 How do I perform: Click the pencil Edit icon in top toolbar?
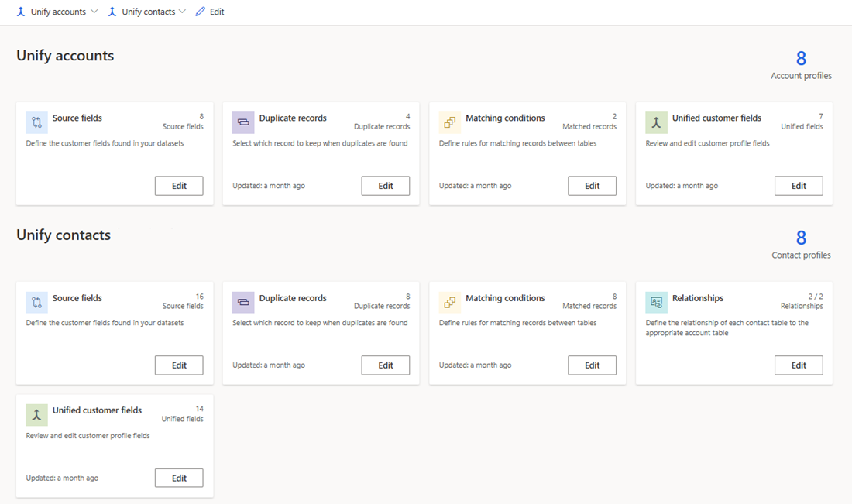tap(201, 12)
